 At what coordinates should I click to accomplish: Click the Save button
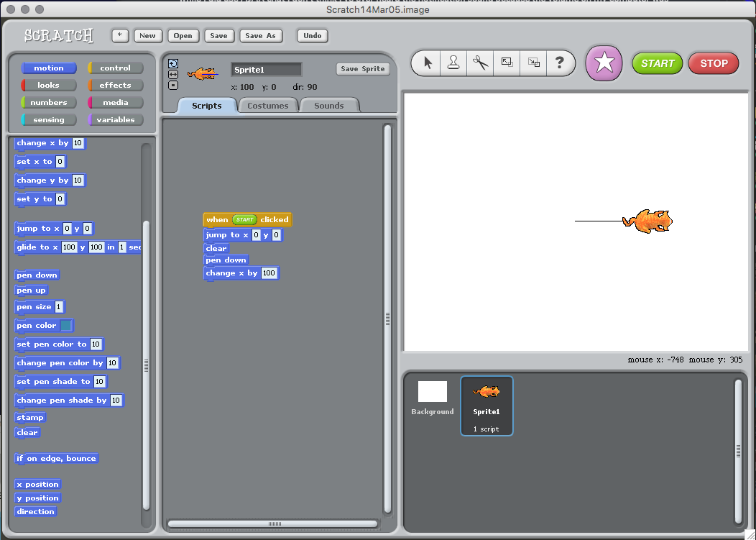coord(218,36)
